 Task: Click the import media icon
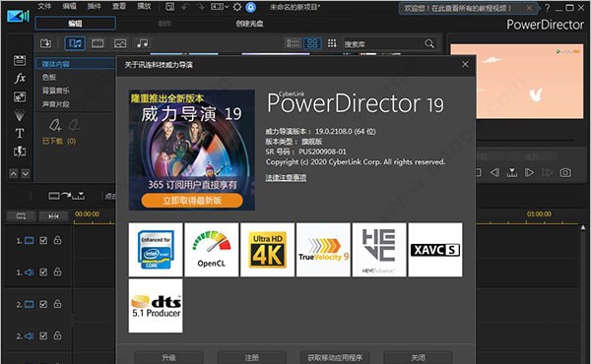46,43
